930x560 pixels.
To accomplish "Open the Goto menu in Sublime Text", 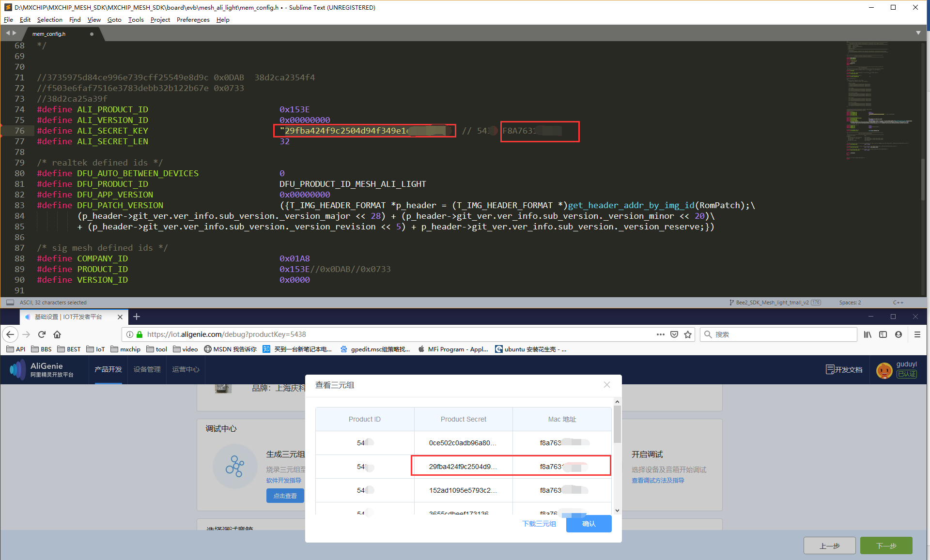I will tap(114, 20).
